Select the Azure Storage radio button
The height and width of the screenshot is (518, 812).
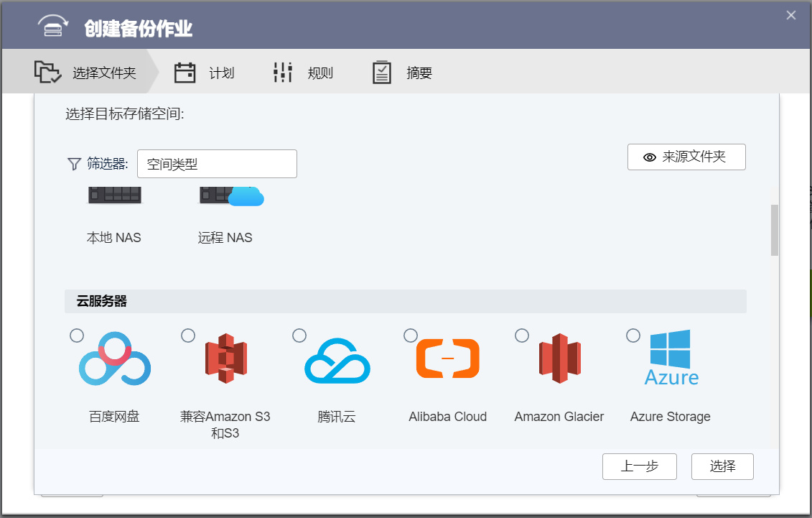point(633,336)
